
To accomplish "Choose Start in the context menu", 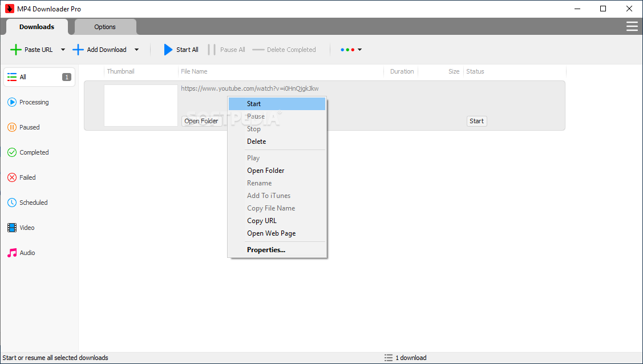I will pyautogui.click(x=277, y=104).
